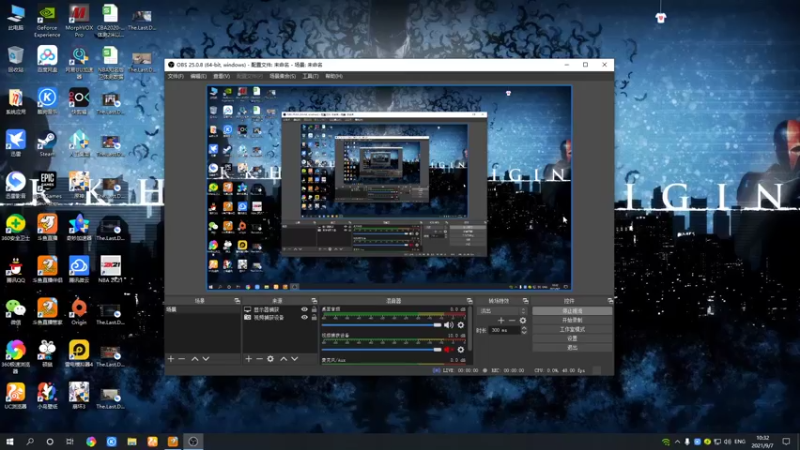The height and width of the screenshot is (450, 800).
Task: Toggle lock on display capture source
Action: (x=314, y=309)
